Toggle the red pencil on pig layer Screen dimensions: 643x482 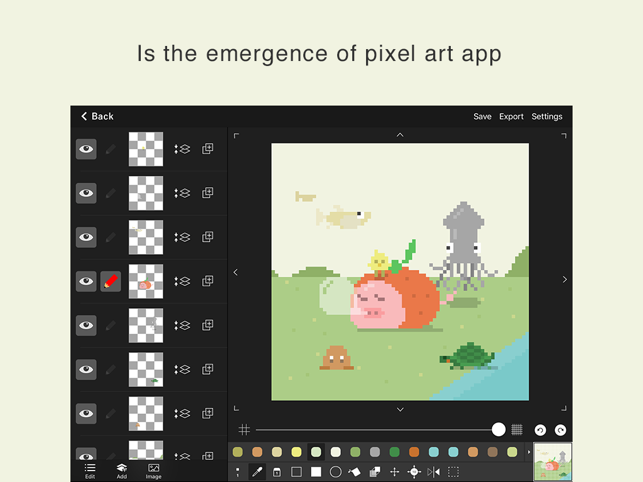(111, 281)
